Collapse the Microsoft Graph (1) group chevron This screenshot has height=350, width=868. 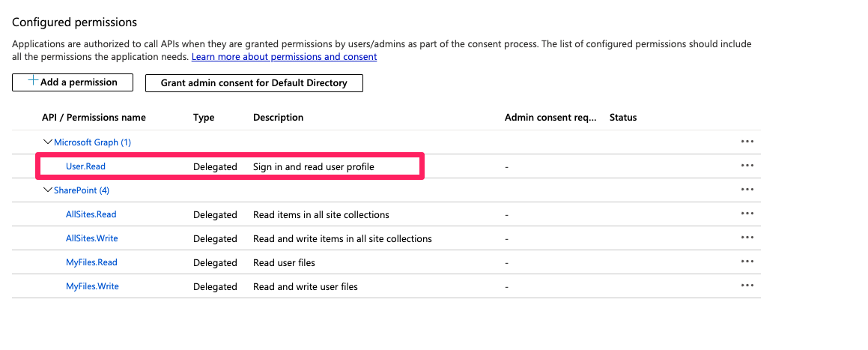click(x=48, y=142)
